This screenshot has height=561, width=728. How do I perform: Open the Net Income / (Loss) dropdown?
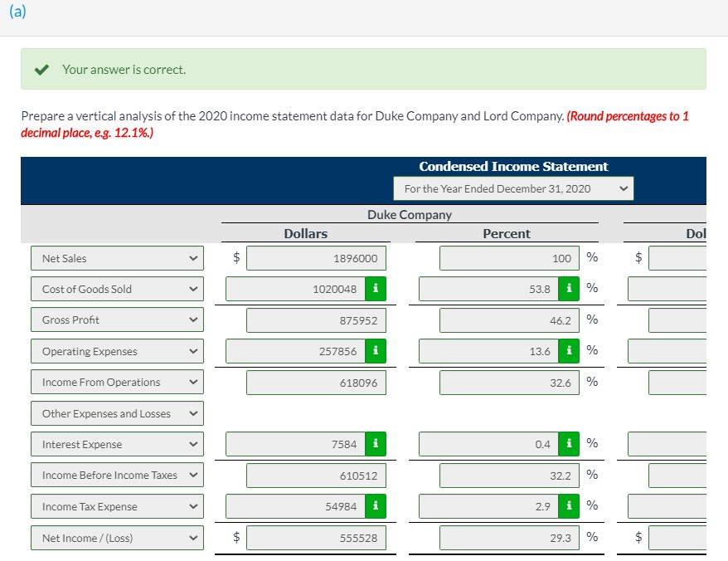coord(192,538)
